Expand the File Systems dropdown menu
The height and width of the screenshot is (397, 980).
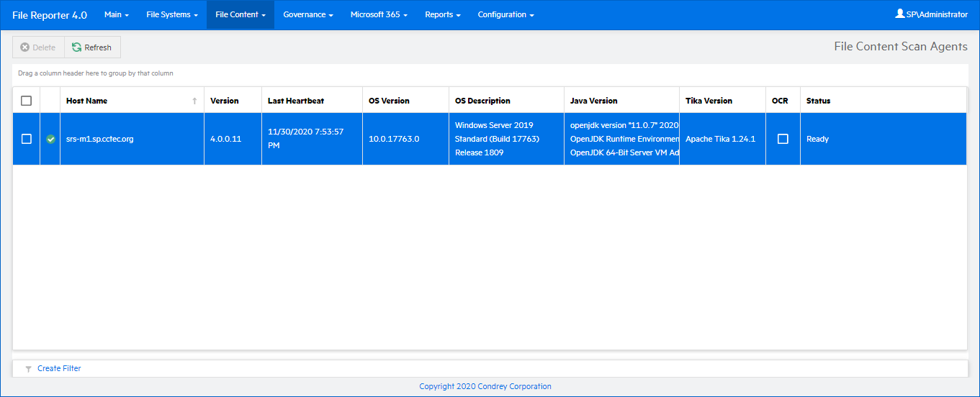pyautogui.click(x=171, y=14)
